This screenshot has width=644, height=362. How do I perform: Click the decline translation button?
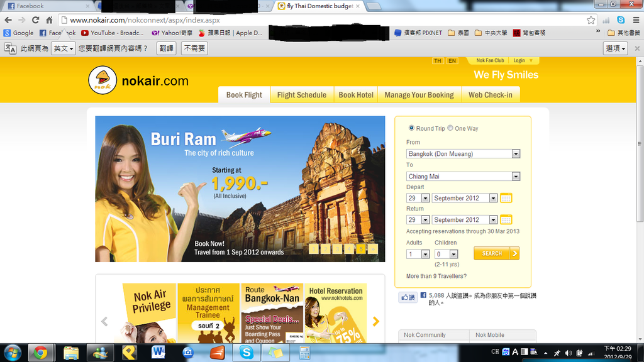[x=194, y=48]
